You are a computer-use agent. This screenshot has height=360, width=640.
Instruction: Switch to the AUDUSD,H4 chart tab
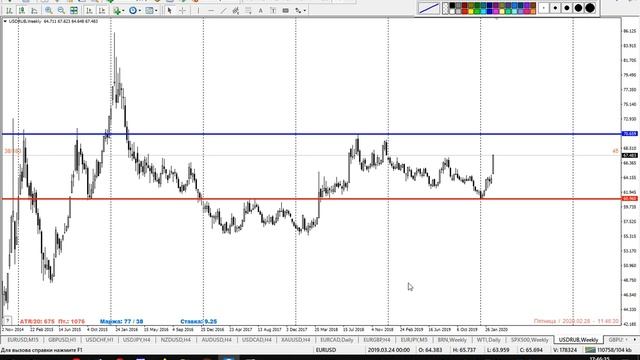tap(216, 340)
